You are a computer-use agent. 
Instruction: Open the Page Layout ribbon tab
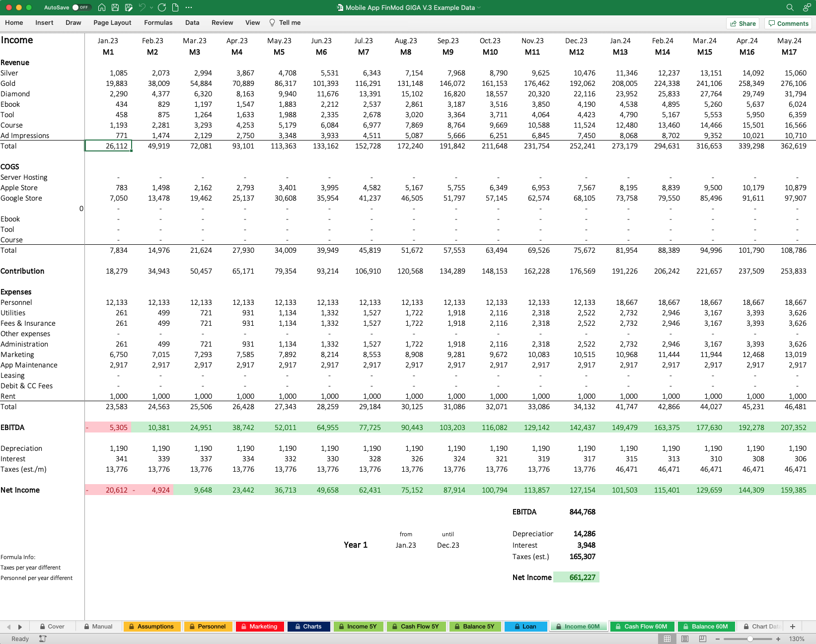pyautogui.click(x=112, y=23)
